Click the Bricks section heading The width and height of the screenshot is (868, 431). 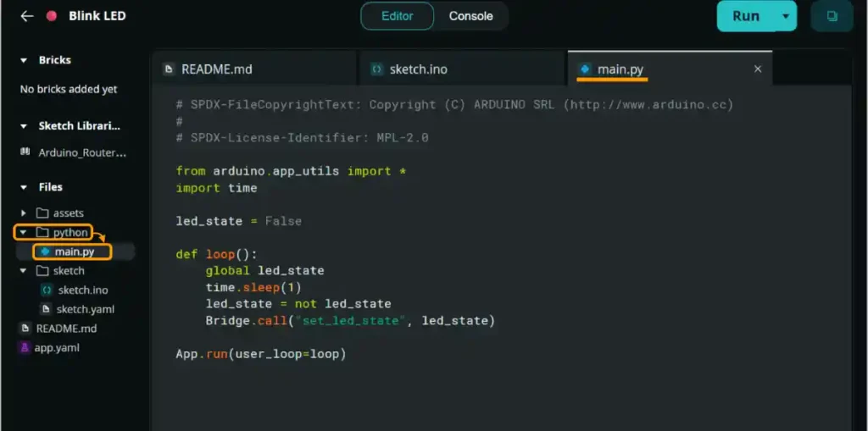pos(55,60)
